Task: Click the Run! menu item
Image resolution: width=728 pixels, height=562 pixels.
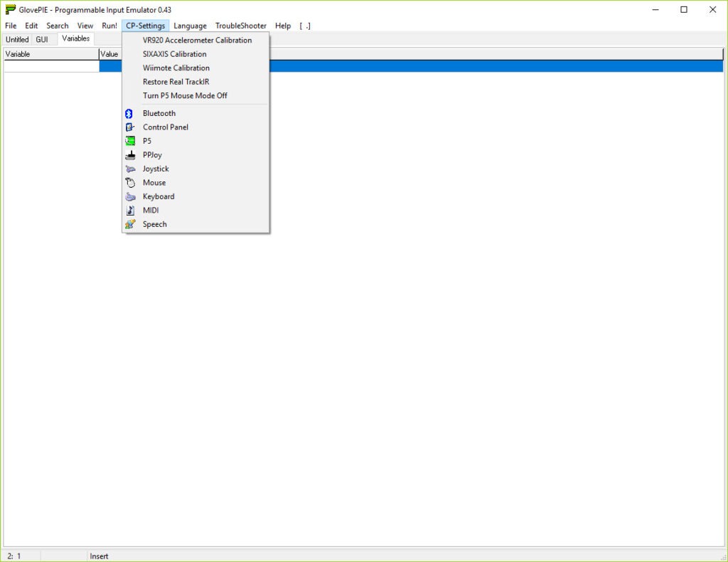Action: (109, 26)
